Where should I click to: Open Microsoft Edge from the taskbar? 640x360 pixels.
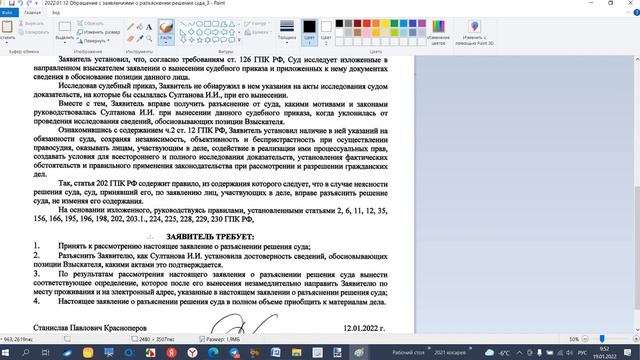point(213,352)
